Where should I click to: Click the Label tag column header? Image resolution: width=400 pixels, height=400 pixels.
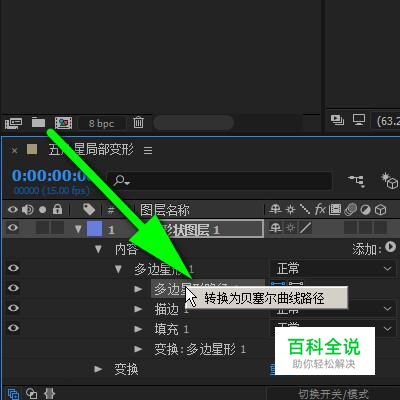point(89,209)
